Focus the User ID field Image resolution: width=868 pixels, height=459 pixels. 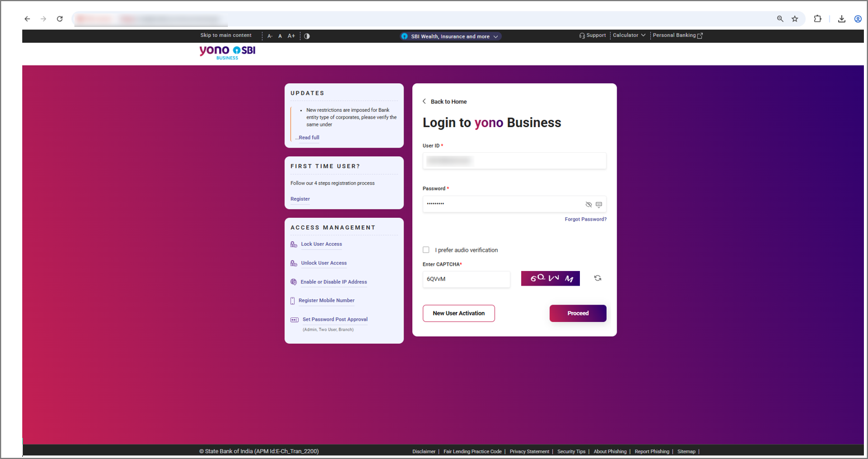point(514,160)
